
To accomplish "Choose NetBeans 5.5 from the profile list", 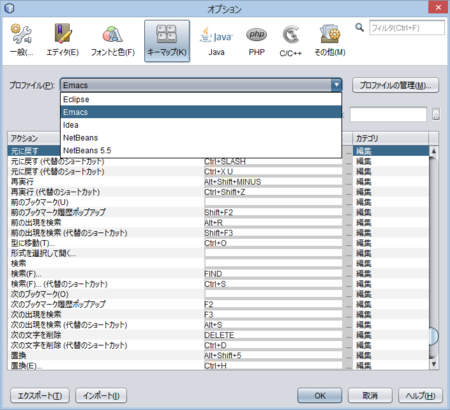I will pyautogui.click(x=201, y=150).
